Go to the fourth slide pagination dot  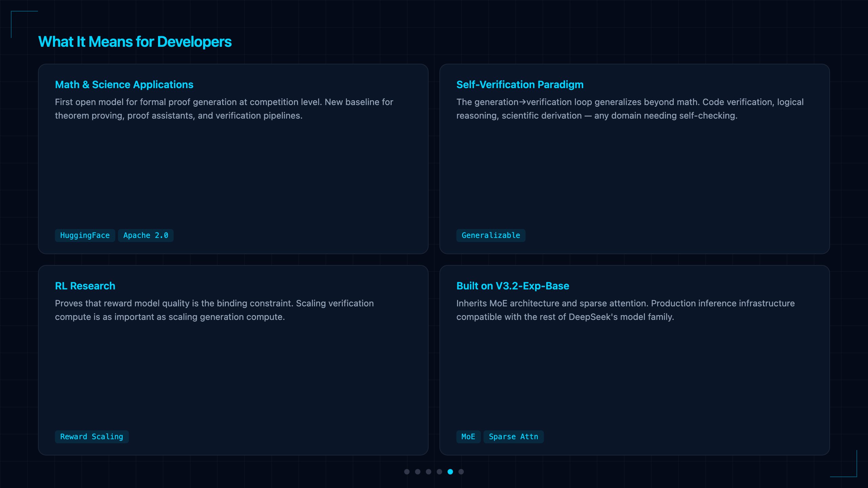click(439, 471)
